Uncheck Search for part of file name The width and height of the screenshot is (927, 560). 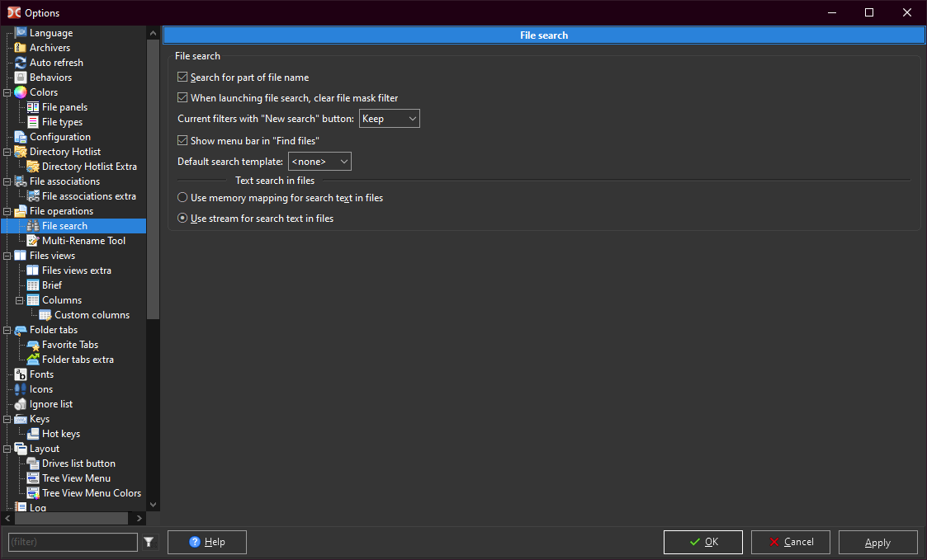[183, 78]
